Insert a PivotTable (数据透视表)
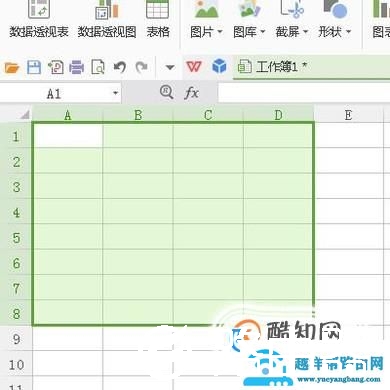The height and width of the screenshot is (390, 390). click(39, 20)
